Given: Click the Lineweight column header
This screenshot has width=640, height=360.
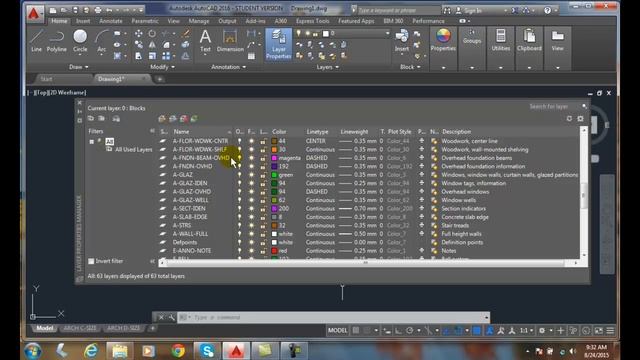Looking at the screenshot, I should click(x=354, y=132).
